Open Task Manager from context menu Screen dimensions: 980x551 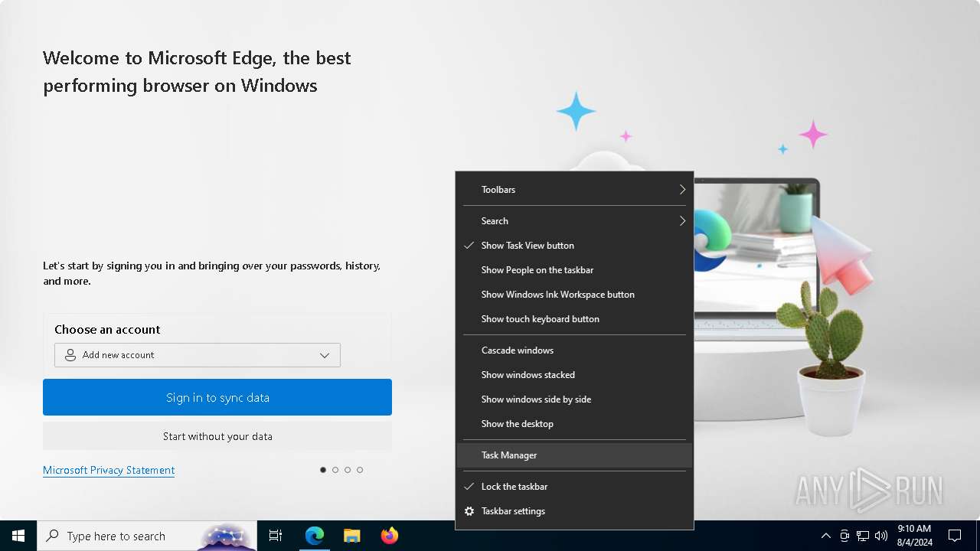[575, 455]
